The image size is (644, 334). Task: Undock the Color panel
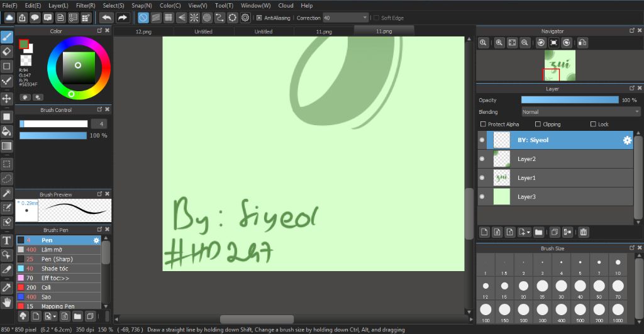point(99,31)
